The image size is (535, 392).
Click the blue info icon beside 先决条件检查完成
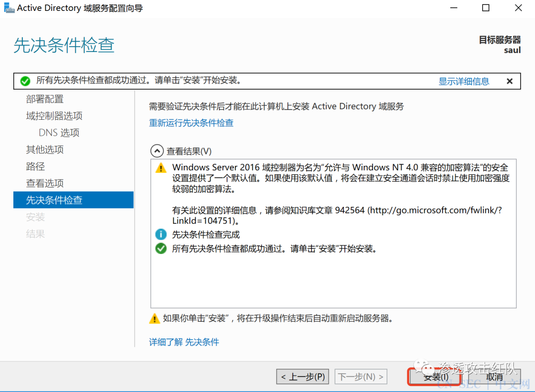click(160, 234)
